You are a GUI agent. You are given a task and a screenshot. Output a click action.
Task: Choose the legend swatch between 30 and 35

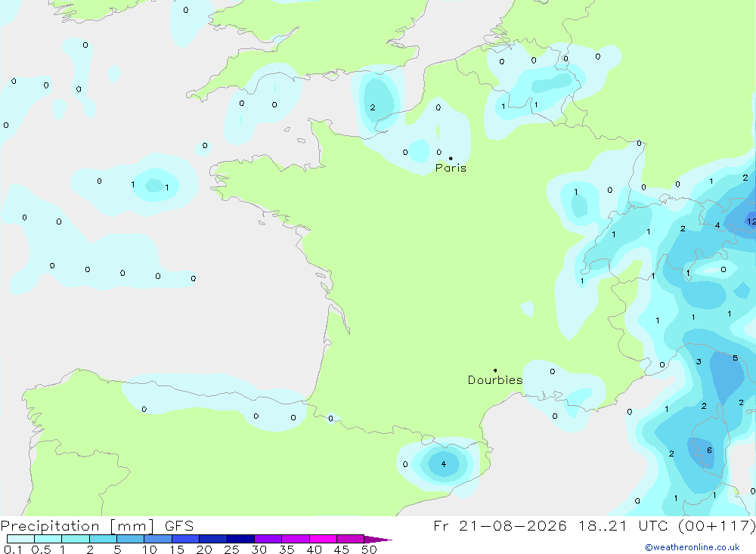pyautogui.click(x=268, y=539)
